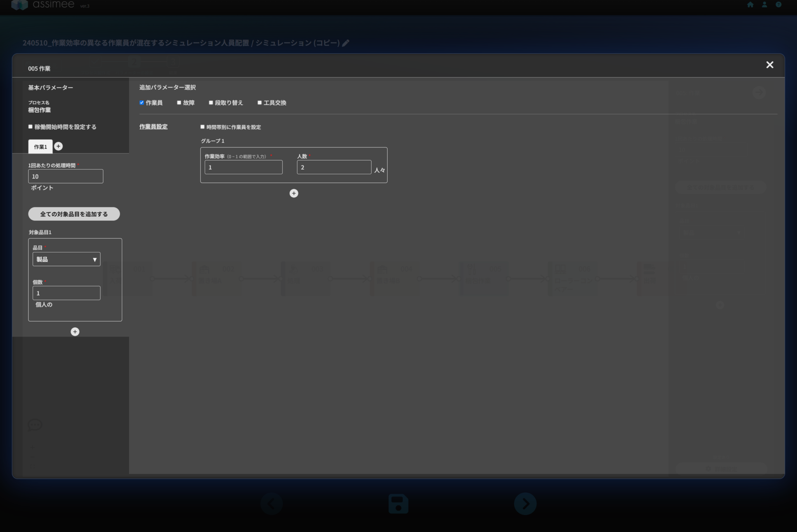The image size is (797, 532).
Task: Close the 005 作業 dialog
Action: (769, 65)
